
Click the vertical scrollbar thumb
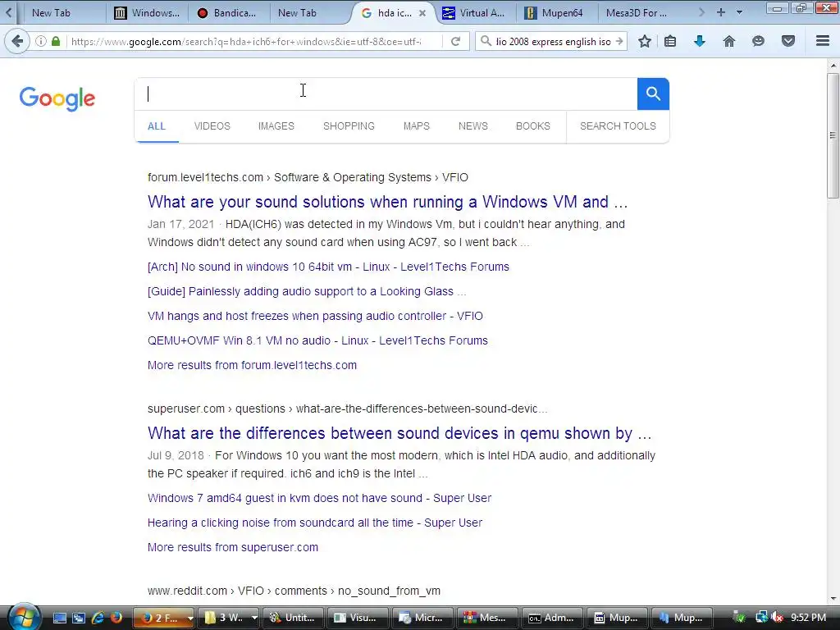coord(833,137)
